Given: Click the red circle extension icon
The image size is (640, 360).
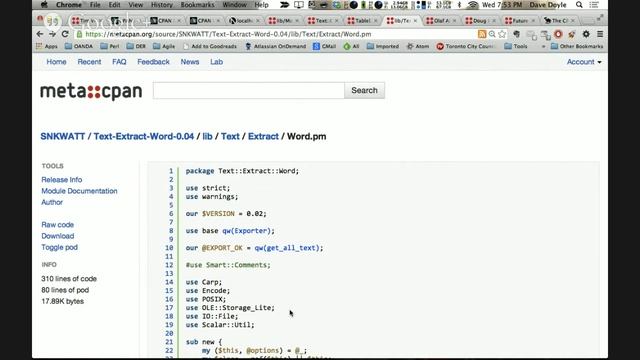Looking at the screenshot, I should 558,34.
